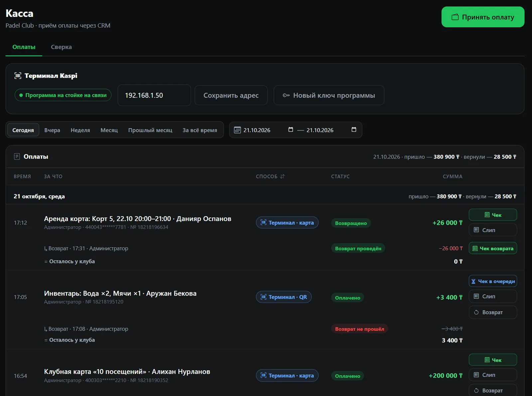Click Новый ключ программы button
The height and width of the screenshot is (396, 532).
329,95
